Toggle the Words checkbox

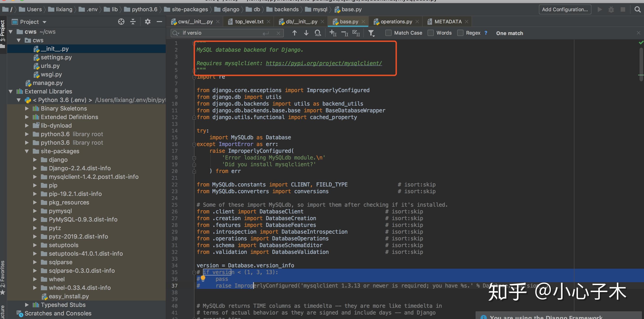(430, 33)
